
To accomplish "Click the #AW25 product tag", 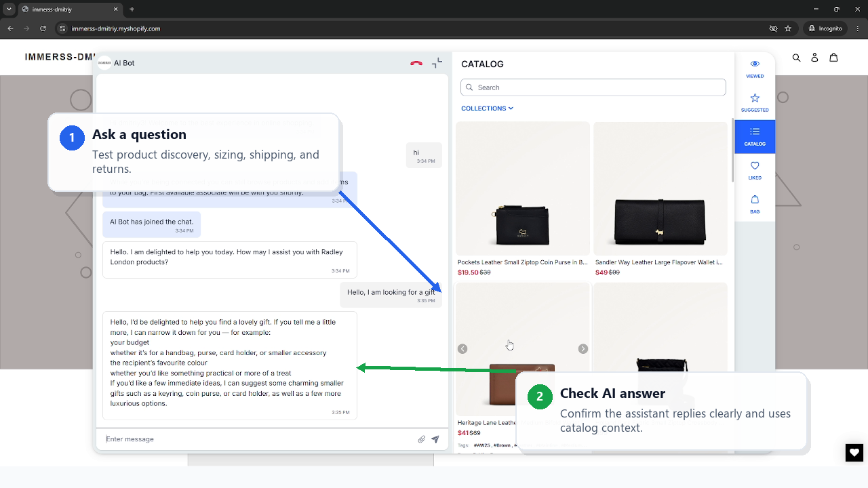I will (481, 445).
